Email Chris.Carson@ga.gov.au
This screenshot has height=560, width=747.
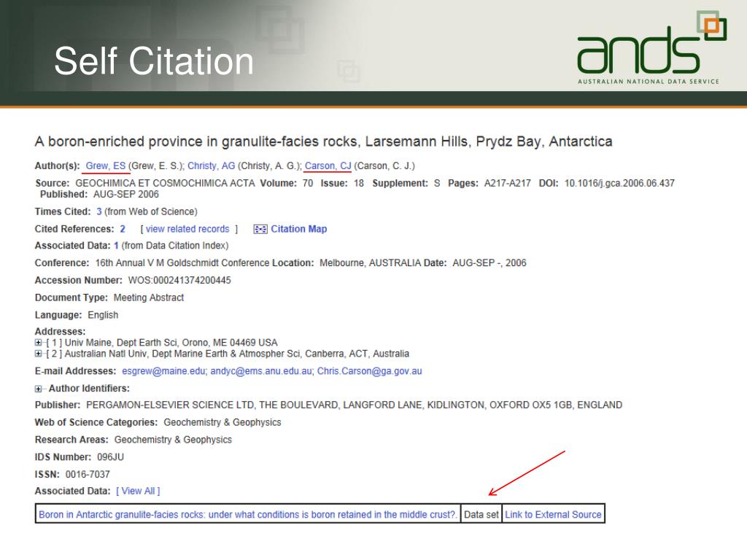click(x=370, y=371)
